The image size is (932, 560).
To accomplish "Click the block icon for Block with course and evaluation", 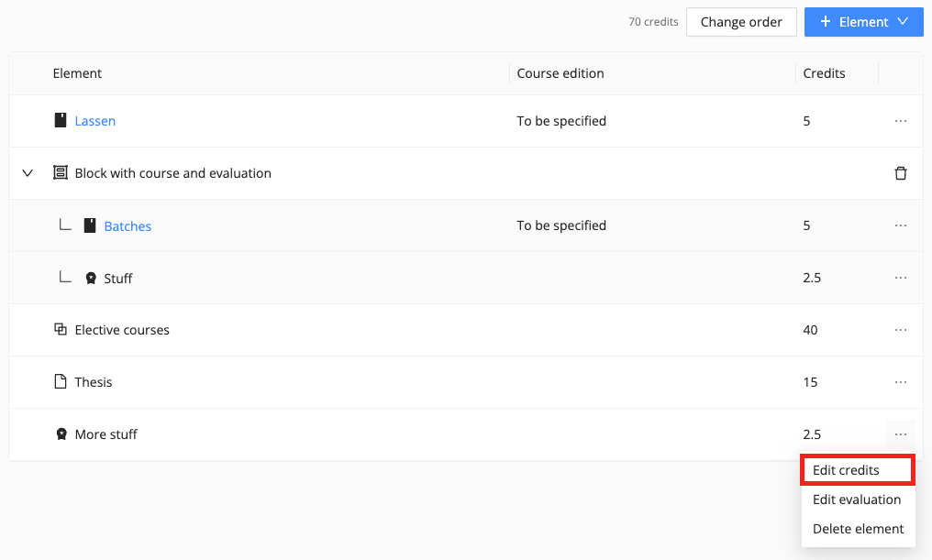I will coord(60,173).
